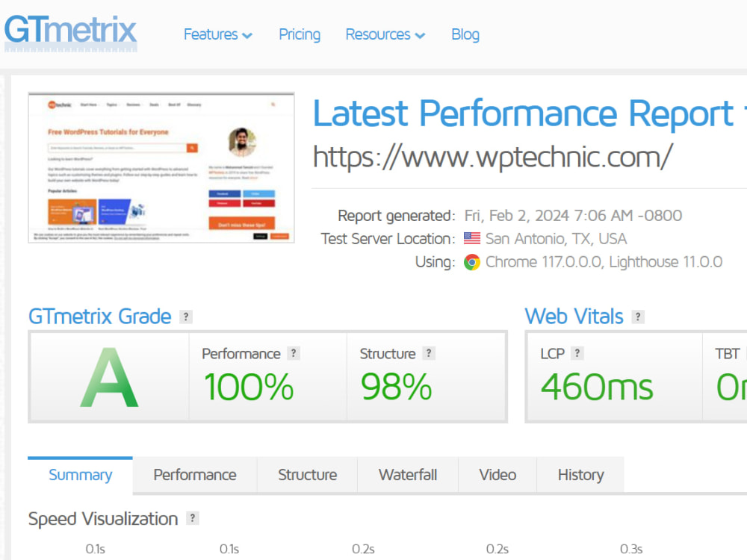Click the Chrome browser icon beside version info
The width and height of the screenshot is (747, 560).
472,262
